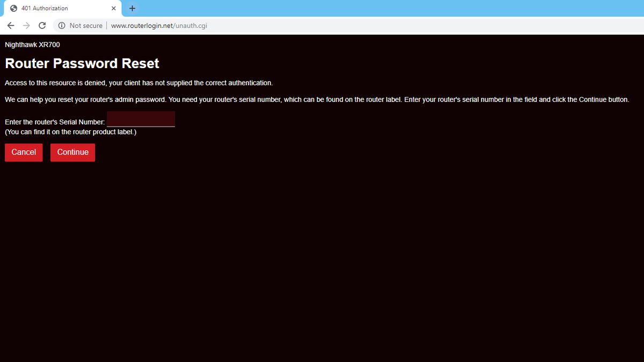
Task: Select the unauth.cgi portion of the URL
Action: (189, 25)
